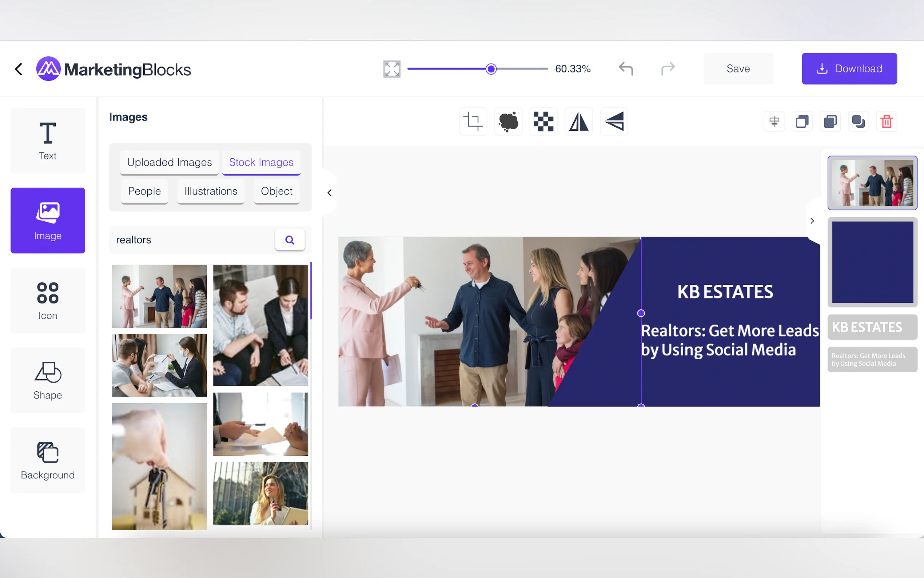This screenshot has width=924, height=578.
Task: Go back using MarketingBlocks back arrow
Action: pos(19,69)
